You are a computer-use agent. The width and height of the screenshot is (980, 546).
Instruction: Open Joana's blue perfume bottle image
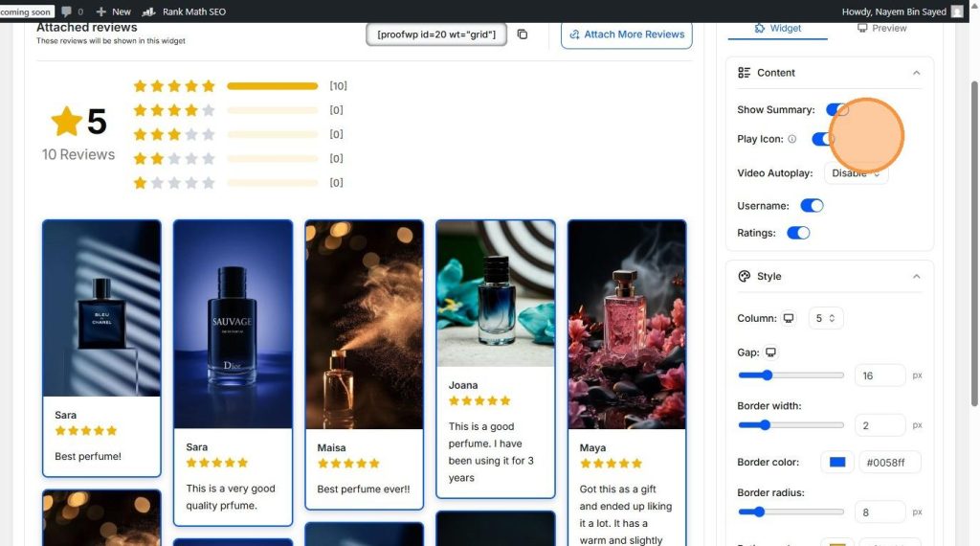tap(496, 293)
